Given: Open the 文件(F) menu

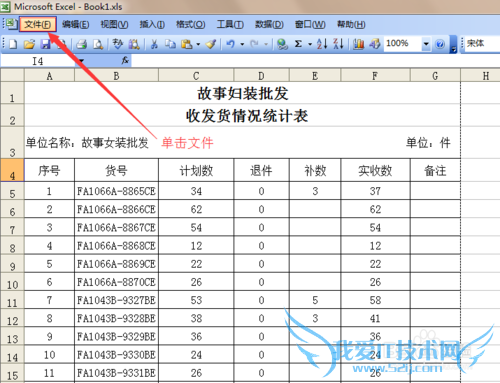Looking at the screenshot, I should click(38, 24).
